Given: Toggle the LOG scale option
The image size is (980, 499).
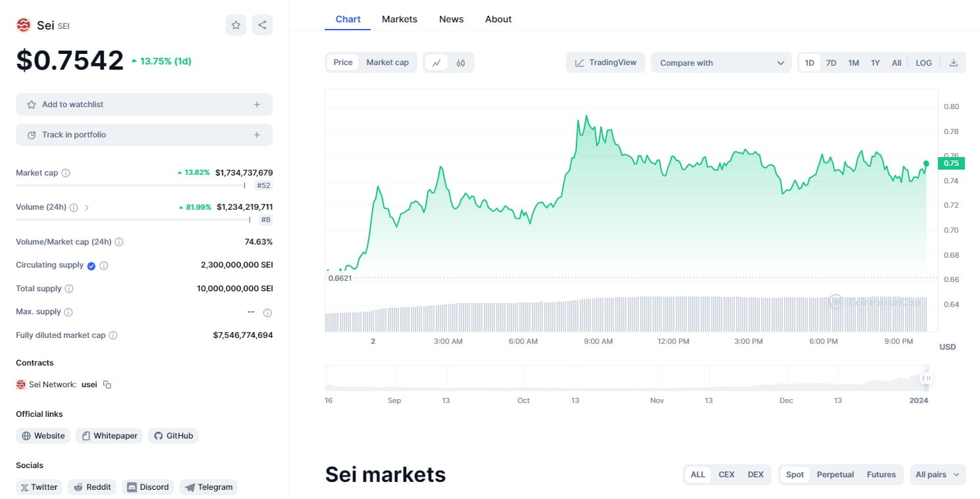Looking at the screenshot, I should (x=923, y=62).
